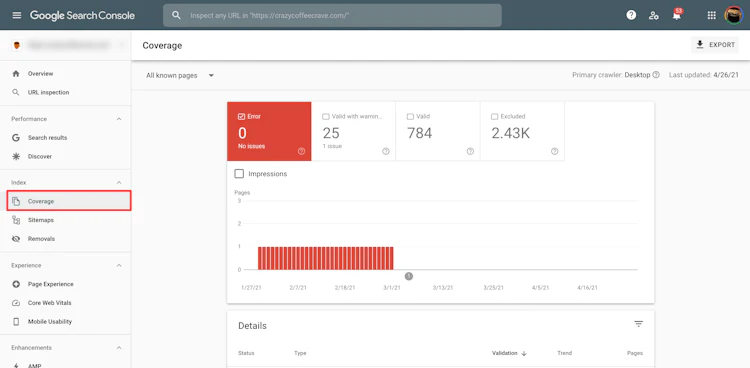Viewport: 750px width, 368px height.
Task: Click the Inspect any URL search field
Action: pyautogui.click(x=332, y=15)
